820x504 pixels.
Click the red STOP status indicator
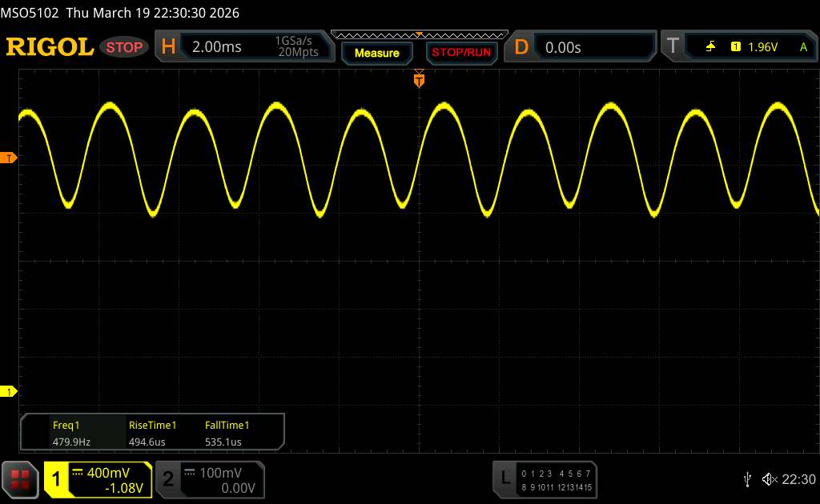[125, 47]
